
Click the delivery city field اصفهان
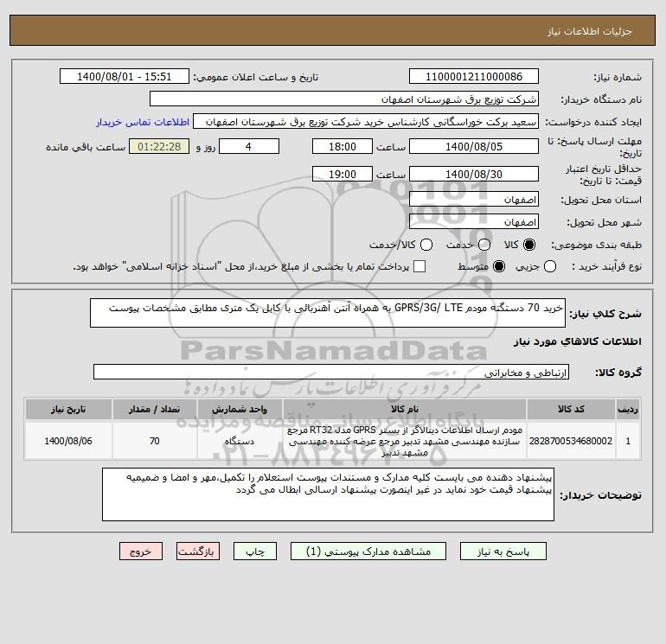click(x=474, y=221)
